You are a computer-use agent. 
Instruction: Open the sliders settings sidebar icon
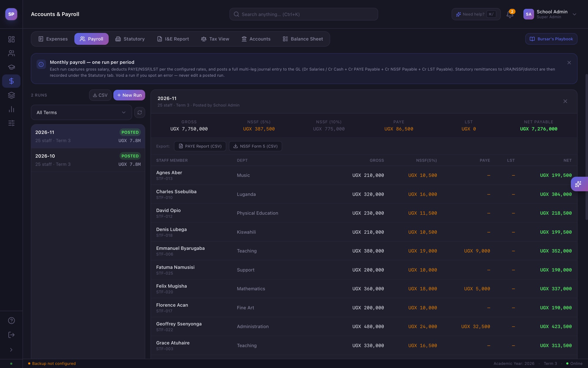coord(11,123)
